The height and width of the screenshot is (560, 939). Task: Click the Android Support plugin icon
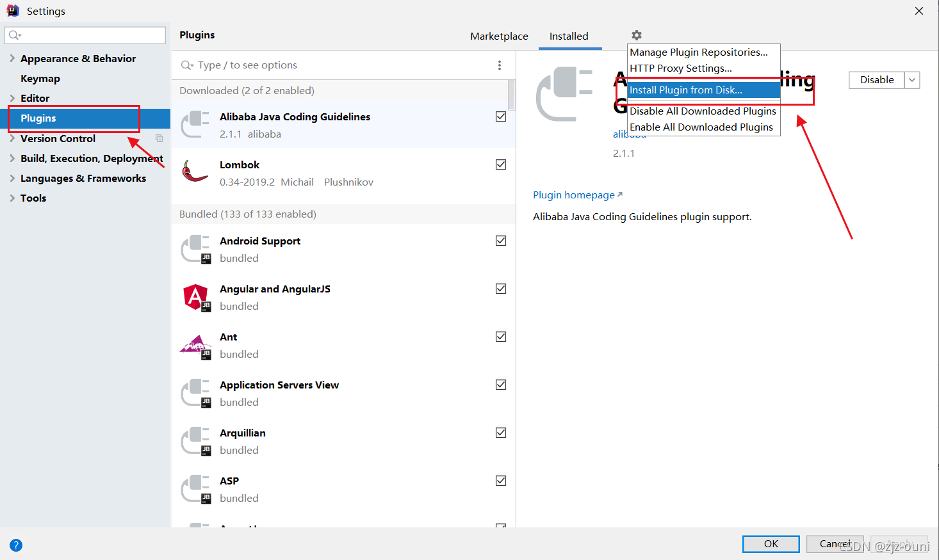click(195, 250)
